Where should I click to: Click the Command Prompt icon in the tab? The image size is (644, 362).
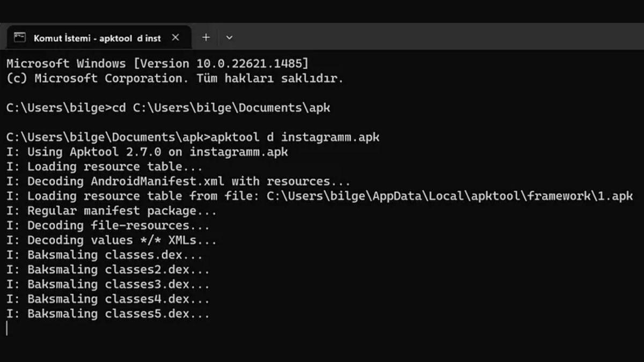pos(20,38)
